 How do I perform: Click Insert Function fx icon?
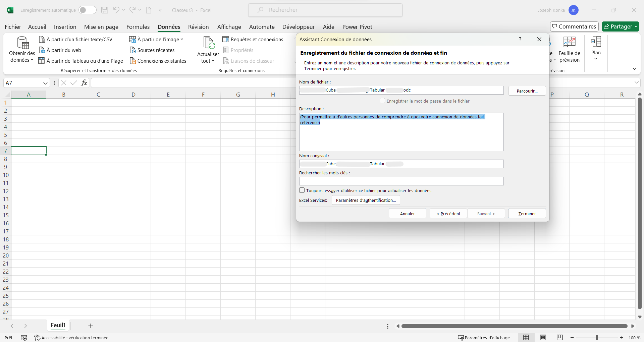pyautogui.click(x=84, y=83)
